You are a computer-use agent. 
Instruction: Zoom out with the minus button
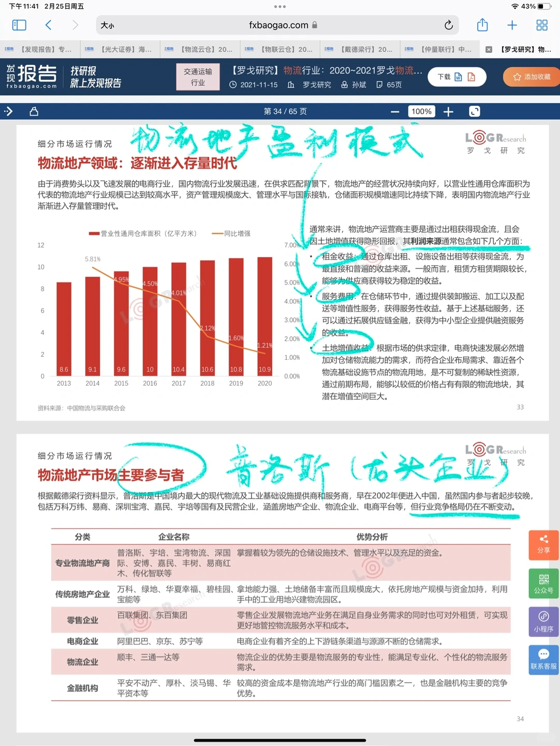click(x=395, y=111)
